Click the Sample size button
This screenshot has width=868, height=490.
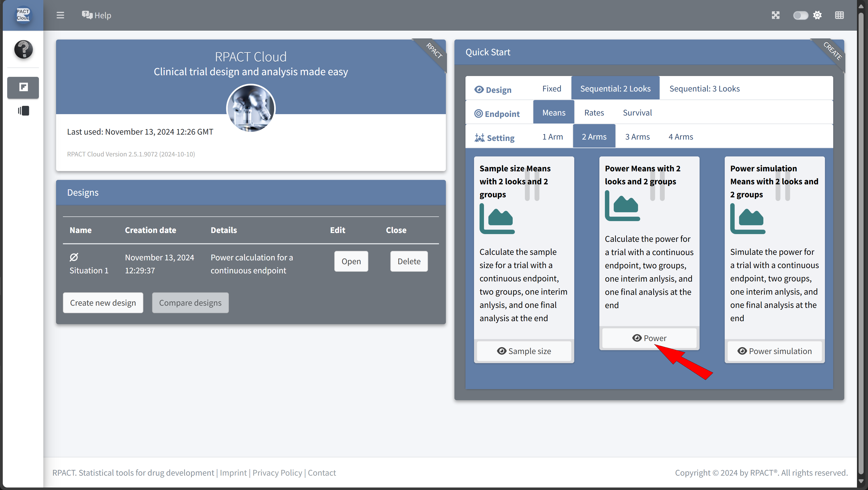[x=524, y=351]
